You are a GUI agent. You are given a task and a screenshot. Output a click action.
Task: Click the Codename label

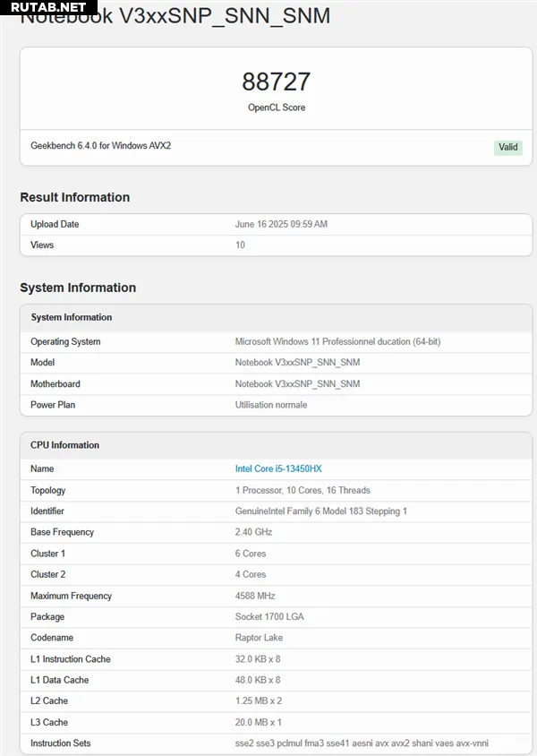coord(52,638)
